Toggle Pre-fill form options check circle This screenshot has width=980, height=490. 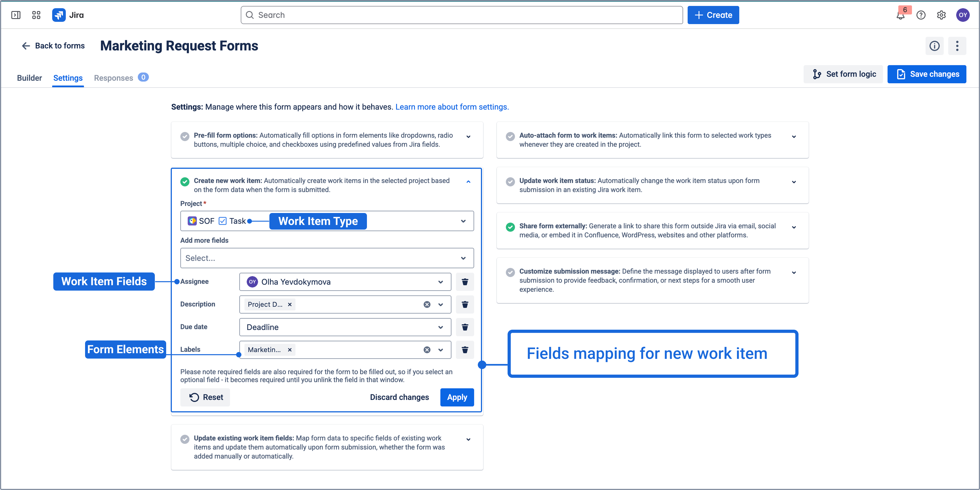point(185,137)
